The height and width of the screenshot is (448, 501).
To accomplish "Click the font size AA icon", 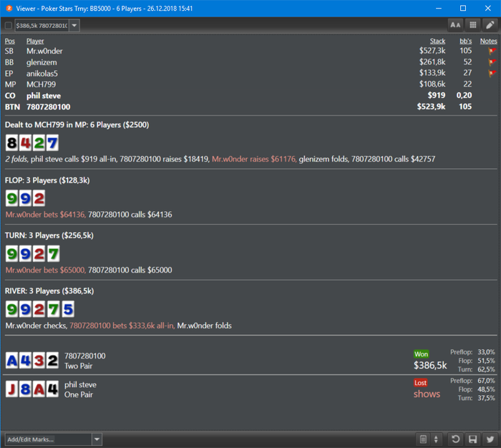I will coord(455,25).
